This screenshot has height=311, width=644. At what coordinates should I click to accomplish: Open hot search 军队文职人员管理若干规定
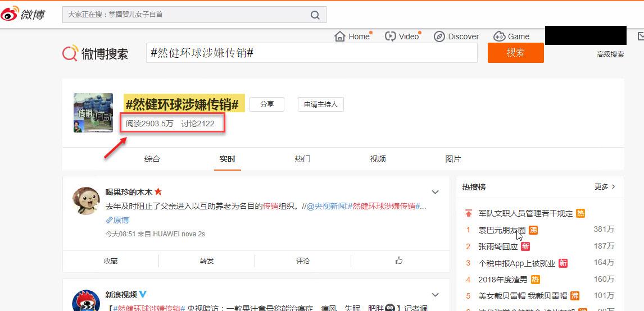coord(525,213)
